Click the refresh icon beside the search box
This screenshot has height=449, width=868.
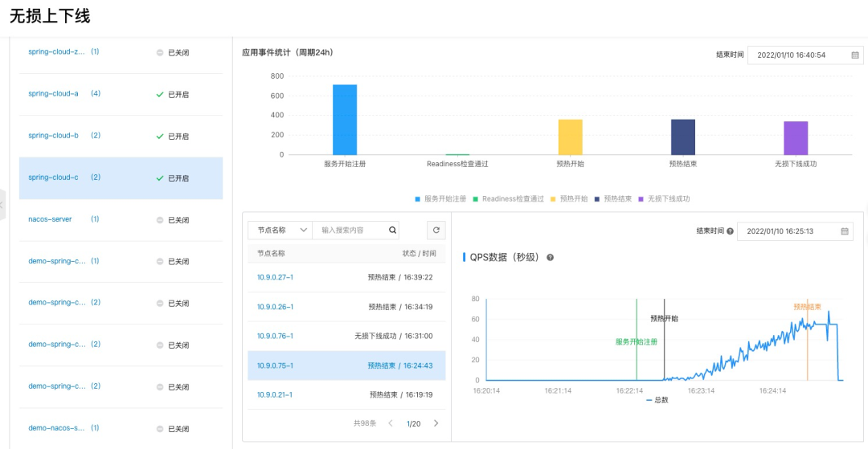[436, 230]
